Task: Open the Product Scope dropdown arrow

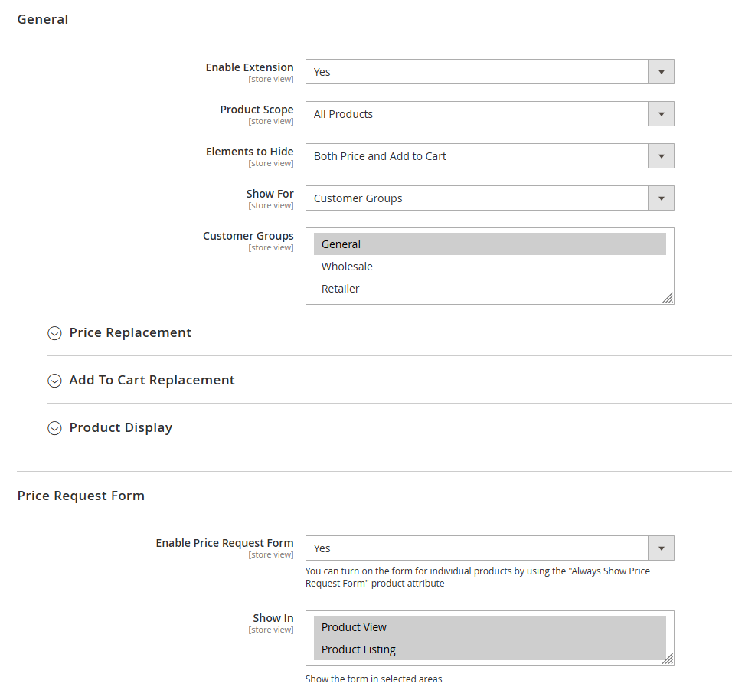Action: (661, 113)
